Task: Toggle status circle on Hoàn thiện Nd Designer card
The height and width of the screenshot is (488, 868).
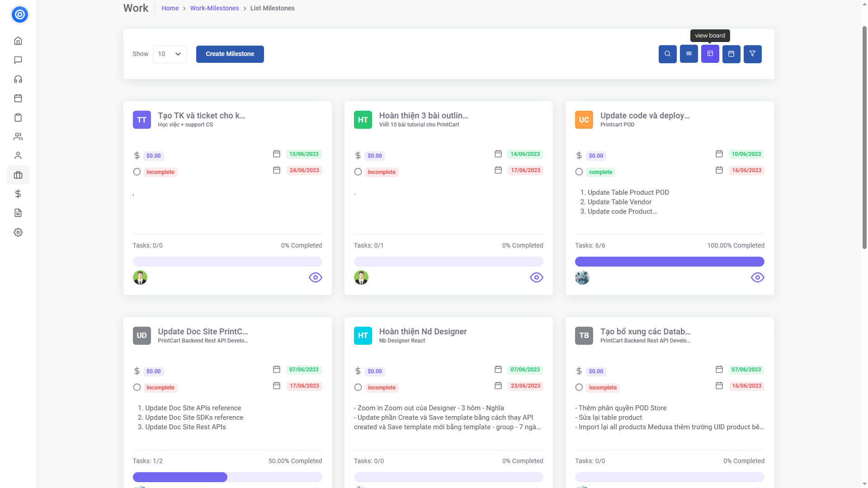Action: pyautogui.click(x=358, y=387)
